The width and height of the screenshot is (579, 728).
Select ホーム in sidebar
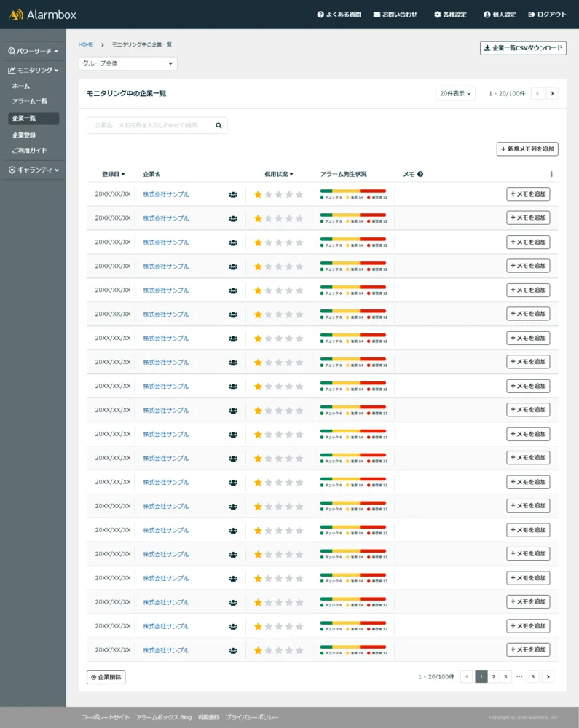(21, 86)
